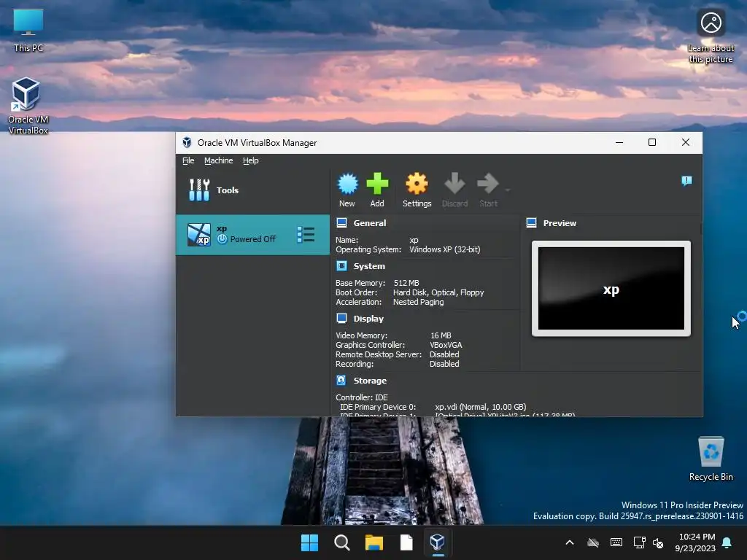
Task: Click 'xp.vdi (Normal, 10.00 GB)' storage entry
Action: coord(481,407)
